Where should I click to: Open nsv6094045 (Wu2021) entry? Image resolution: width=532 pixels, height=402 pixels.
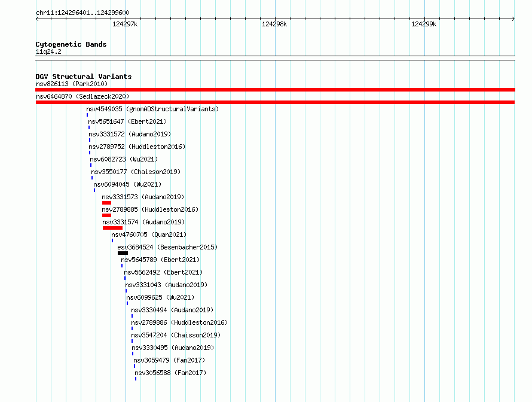click(x=127, y=184)
